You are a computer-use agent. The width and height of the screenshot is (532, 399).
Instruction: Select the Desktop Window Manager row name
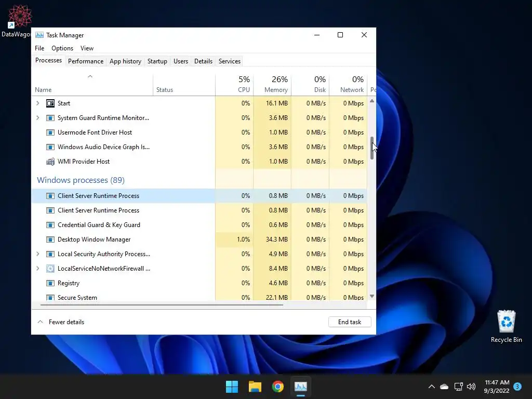[94, 240]
